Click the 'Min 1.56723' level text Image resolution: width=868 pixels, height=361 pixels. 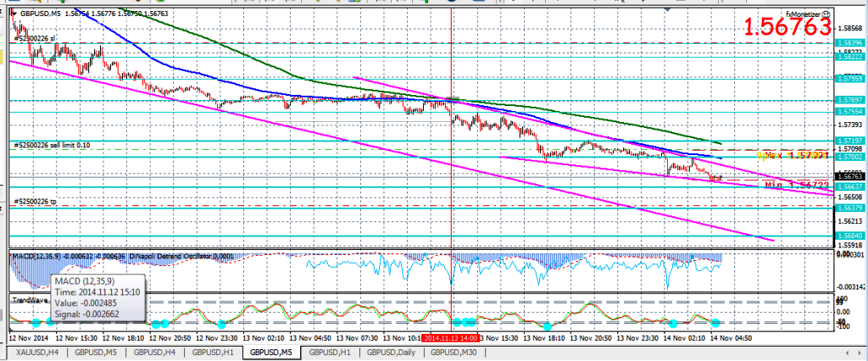(x=798, y=185)
